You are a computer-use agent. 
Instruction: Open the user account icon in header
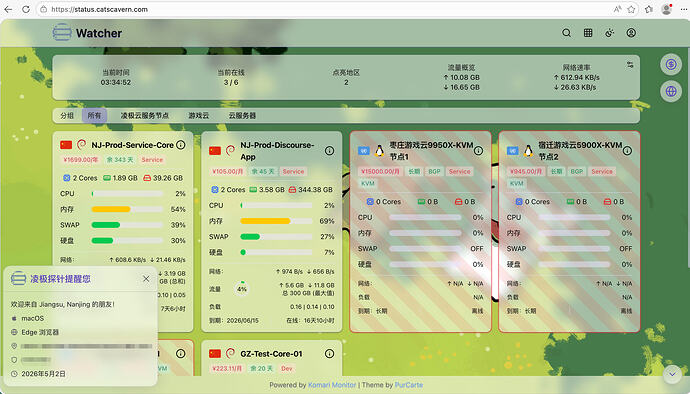tap(631, 33)
